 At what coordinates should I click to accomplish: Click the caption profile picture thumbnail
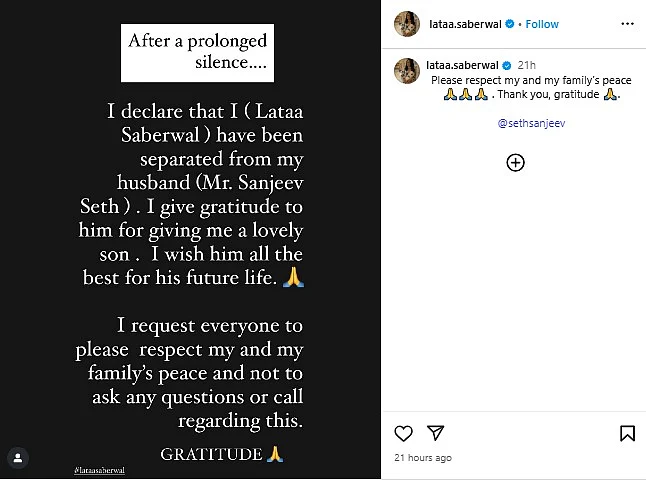pyautogui.click(x=407, y=71)
